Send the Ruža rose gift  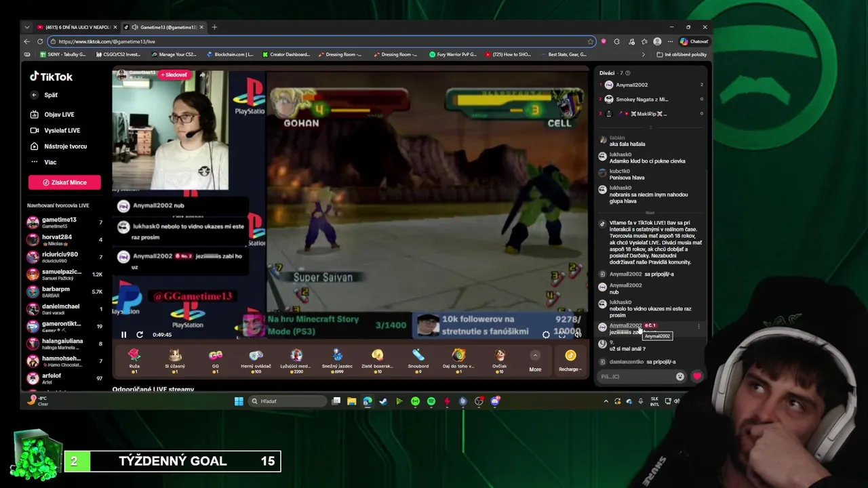coord(134,360)
